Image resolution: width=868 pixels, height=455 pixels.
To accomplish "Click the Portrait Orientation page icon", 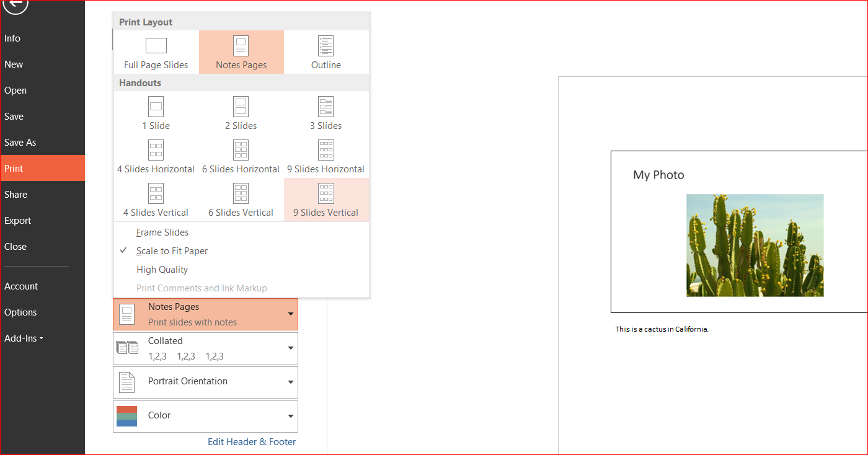I will point(126,382).
